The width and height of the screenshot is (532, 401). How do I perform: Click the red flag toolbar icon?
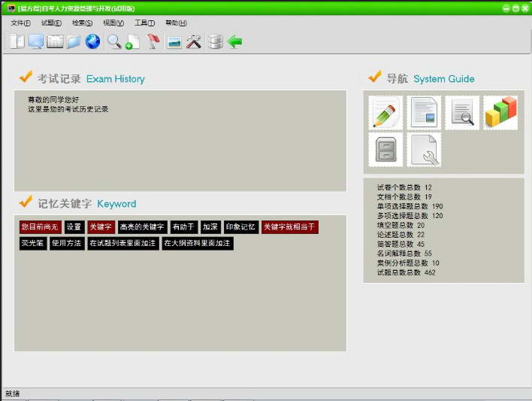point(153,42)
